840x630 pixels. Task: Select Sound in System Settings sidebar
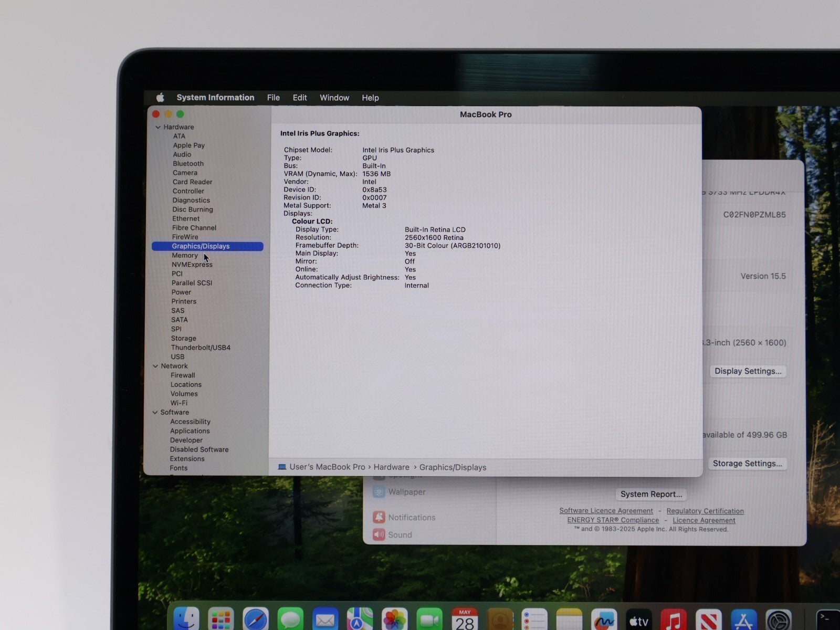click(400, 534)
